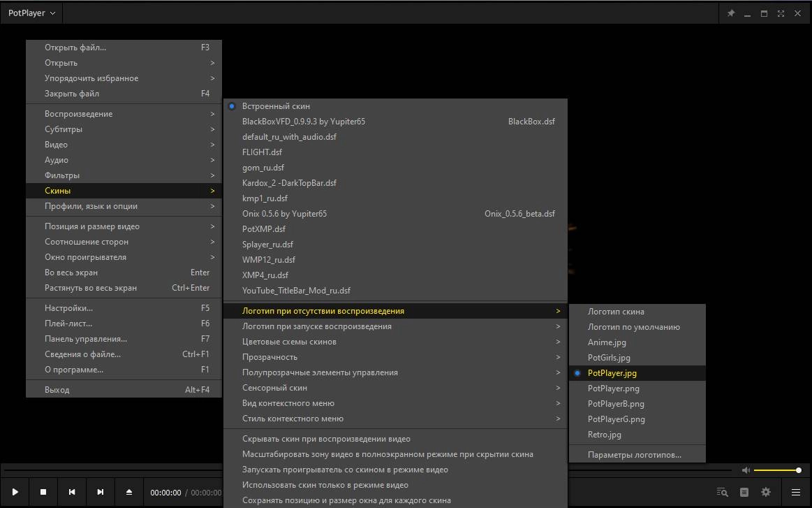Open Прозрачность submenu

click(396, 357)
